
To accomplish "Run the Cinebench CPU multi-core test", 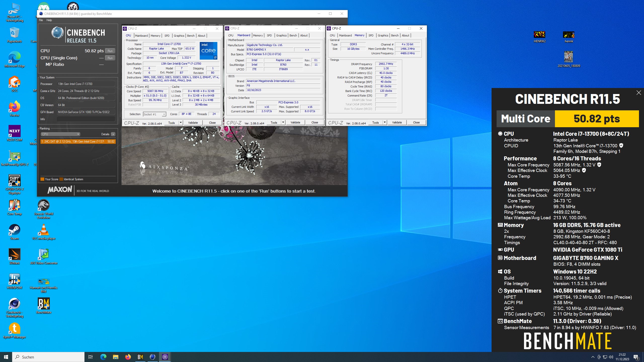I will [x=110, y=51].
